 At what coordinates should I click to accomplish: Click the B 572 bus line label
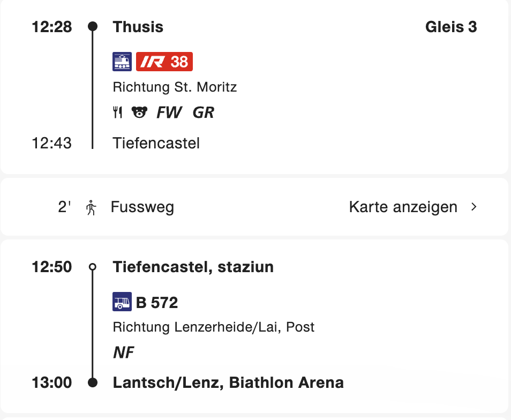[157, 303]
